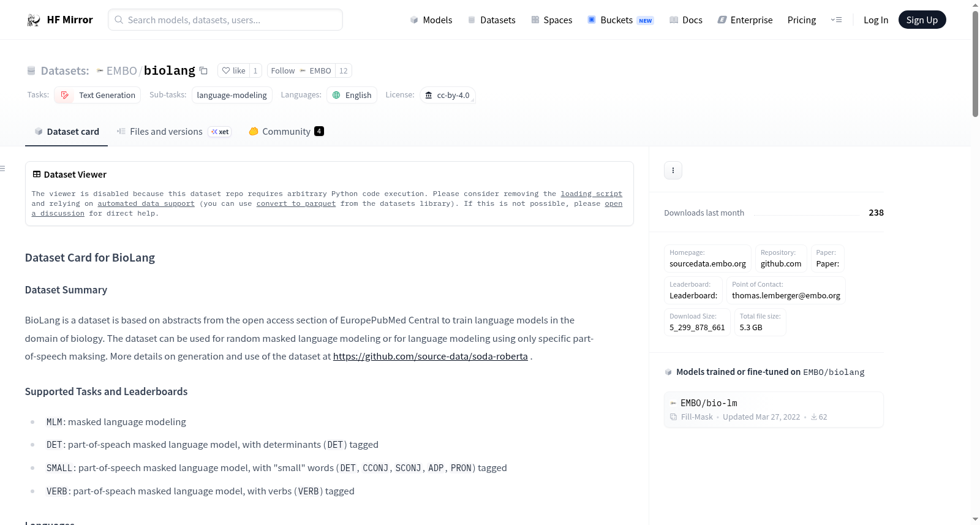This screenshot has width=980, height=525.
Task: Switch to Files and versions tab
Action: pyautogui.click(x=174, y=132)
